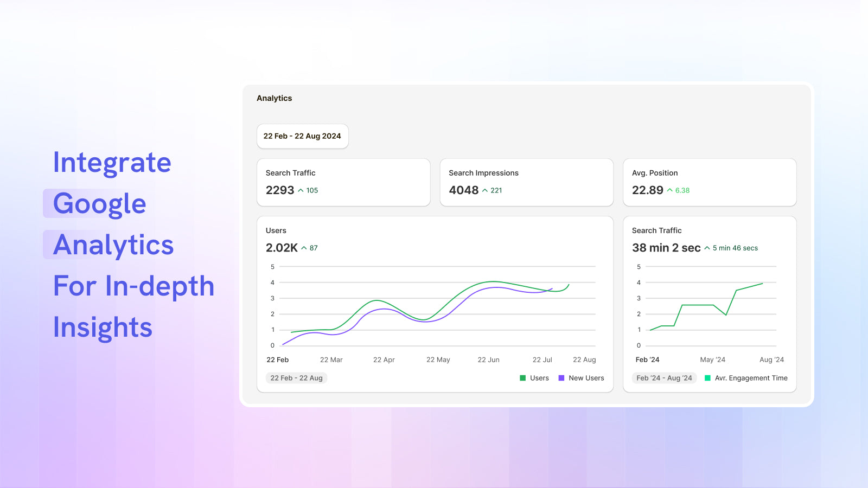Viewport: 868px width, 488px height.
Task: Click the green Users legend swatch
Action: click(x=523, y=378)
